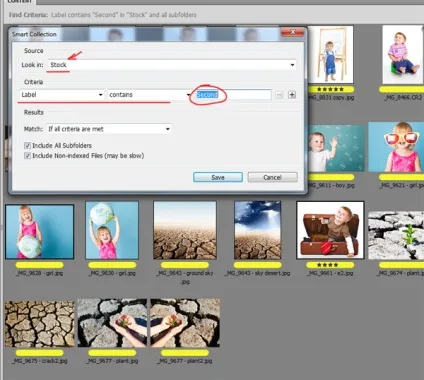Click the filename _MG_9611 - boy.jpg
The image size is (424, 380).
(x=330, y=185)
